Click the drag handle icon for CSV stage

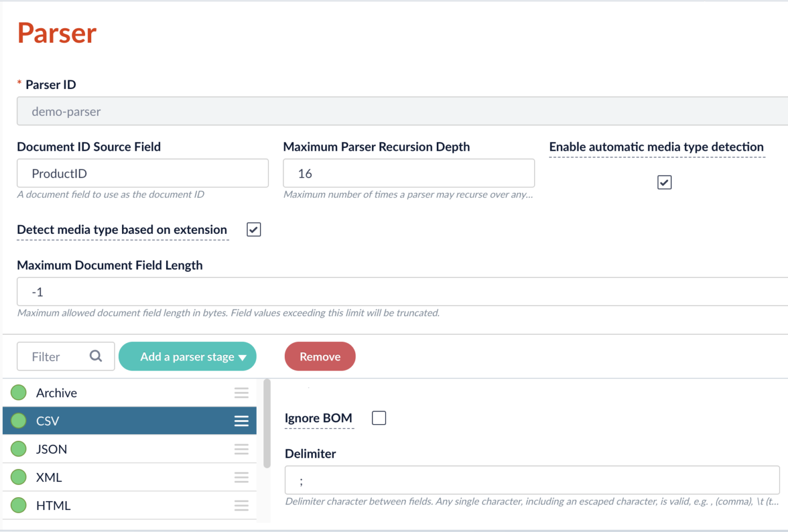click(241, 421)
